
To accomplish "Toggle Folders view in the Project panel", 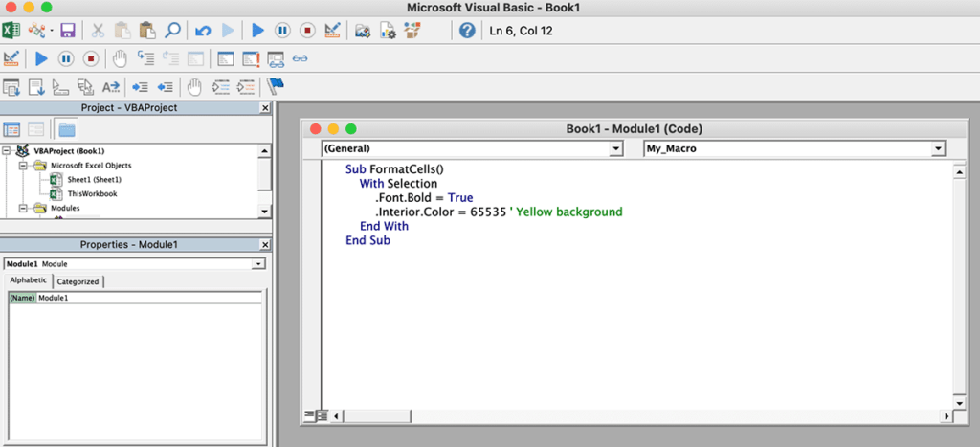I will (67, 129).
